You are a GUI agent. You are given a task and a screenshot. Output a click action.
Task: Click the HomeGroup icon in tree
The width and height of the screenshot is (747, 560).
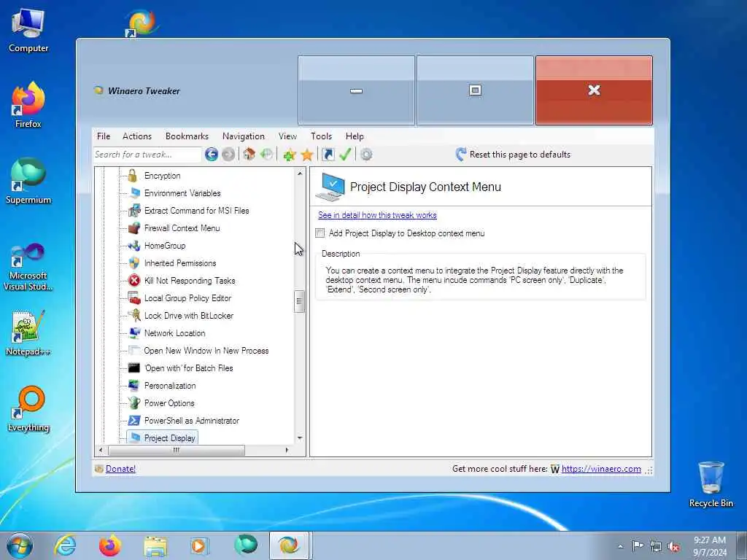click(x=134, y=246)
